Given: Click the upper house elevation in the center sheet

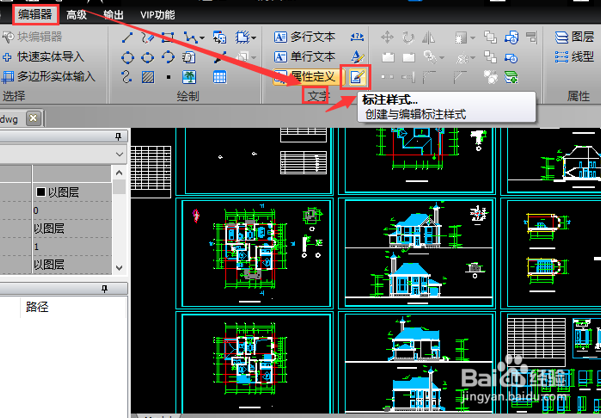Looking at the screenshot, I should point(415,228).
